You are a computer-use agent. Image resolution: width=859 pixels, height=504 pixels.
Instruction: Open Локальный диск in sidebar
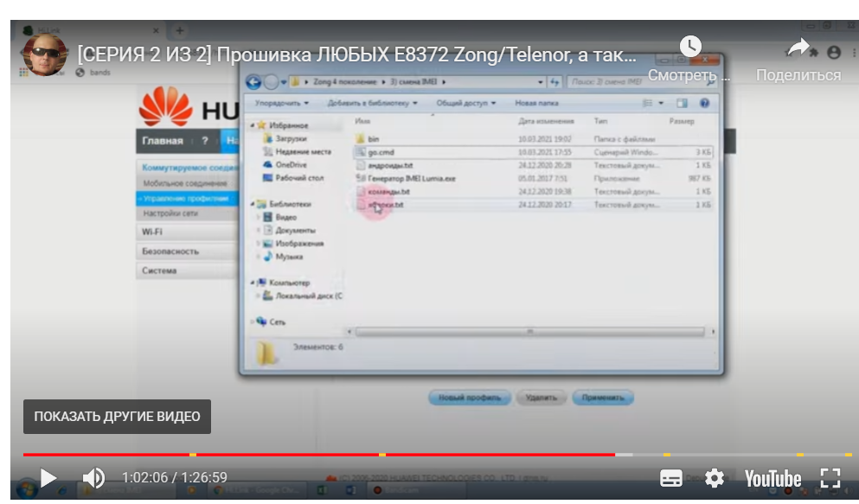tap(309, 296)
